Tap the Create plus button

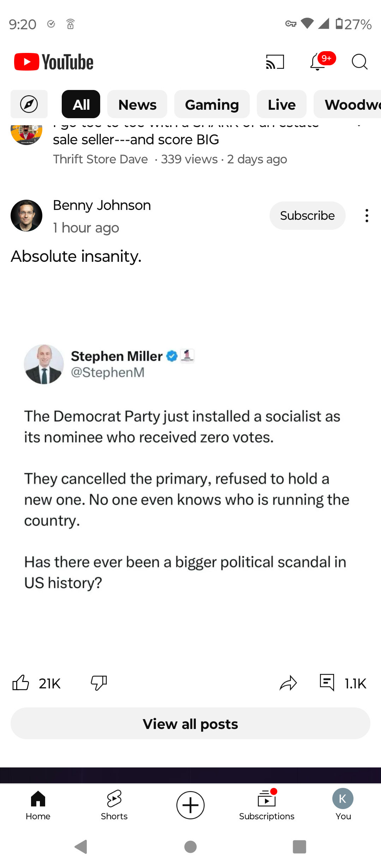point(190,805)
